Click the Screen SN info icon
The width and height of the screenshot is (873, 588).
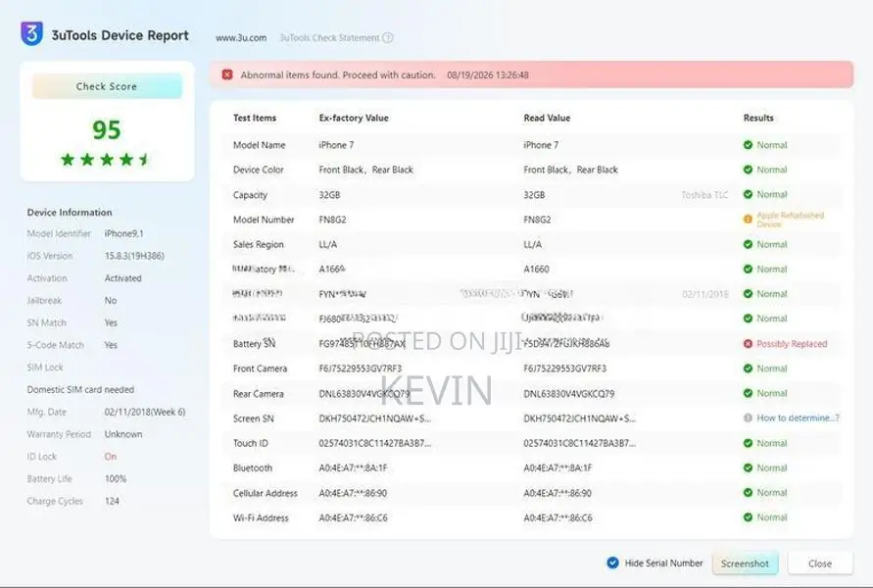click(x=748, y=417)
